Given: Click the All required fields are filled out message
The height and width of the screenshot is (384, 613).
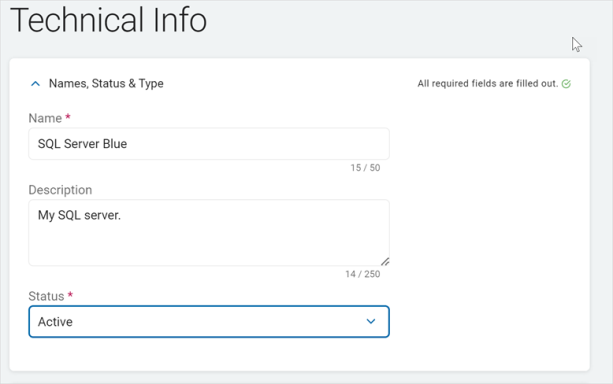Looking at the screenshot, I should click(x=488, y=84).
